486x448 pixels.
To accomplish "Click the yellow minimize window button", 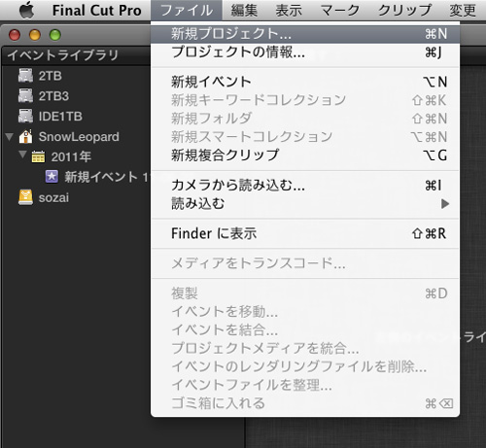I will (35, 35).
